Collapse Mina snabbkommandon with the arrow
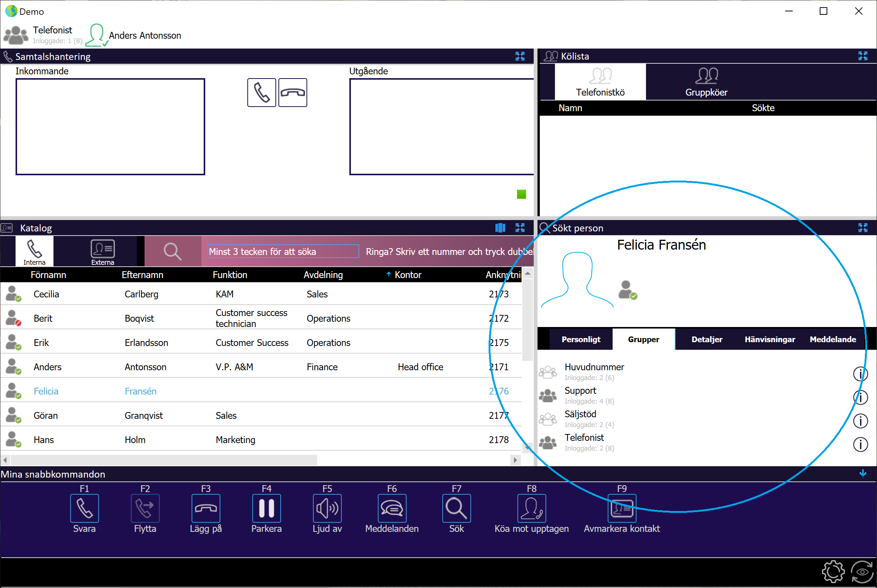Screen dimensions: 877x588 863,473
